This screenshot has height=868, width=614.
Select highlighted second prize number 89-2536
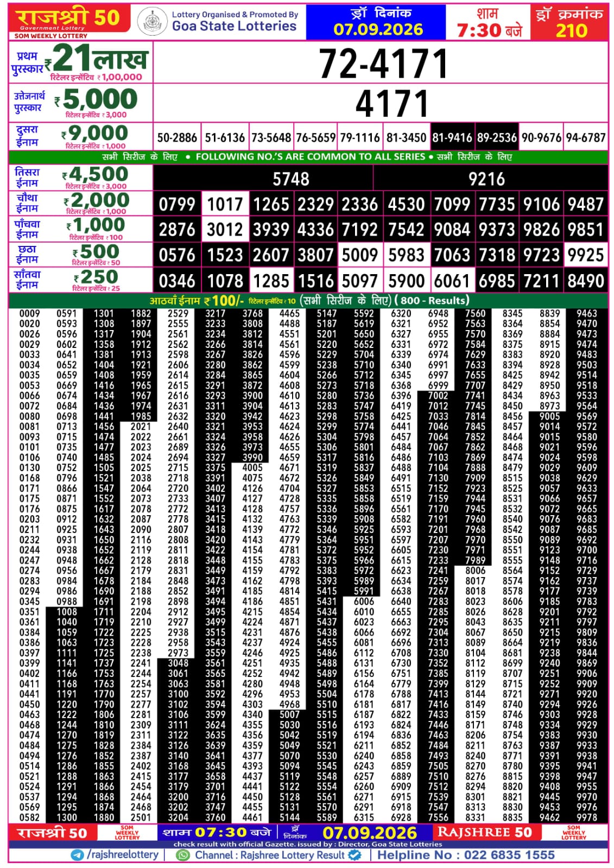(497, 138)
